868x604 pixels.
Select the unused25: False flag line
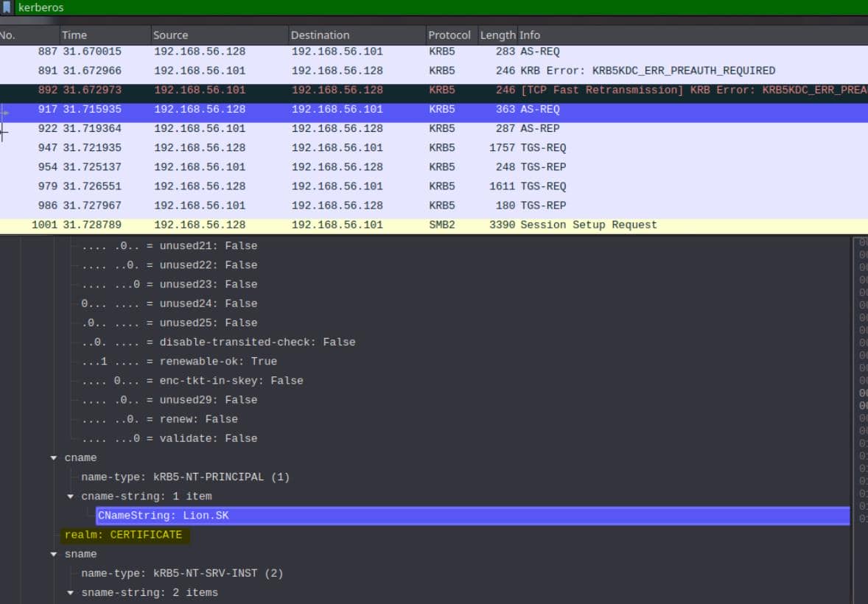[x=169, y=323]
